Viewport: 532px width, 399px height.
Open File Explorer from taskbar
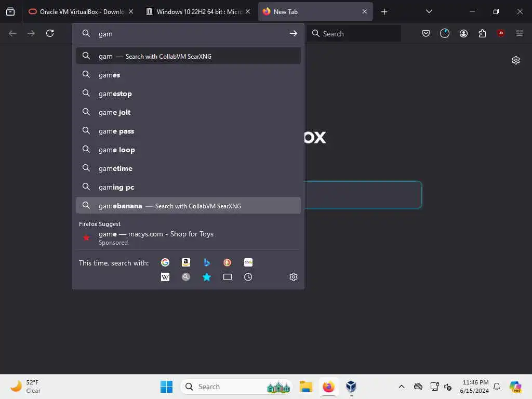[305, 387]
